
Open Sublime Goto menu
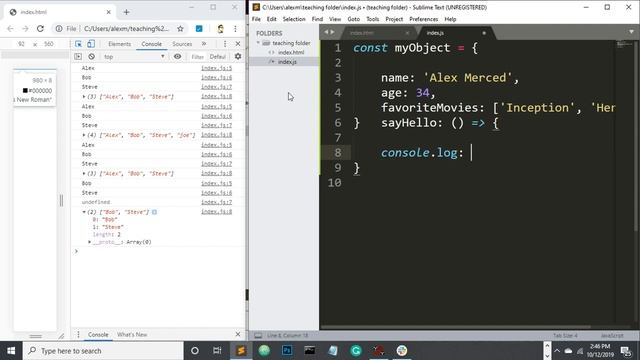tap(353, 19)
